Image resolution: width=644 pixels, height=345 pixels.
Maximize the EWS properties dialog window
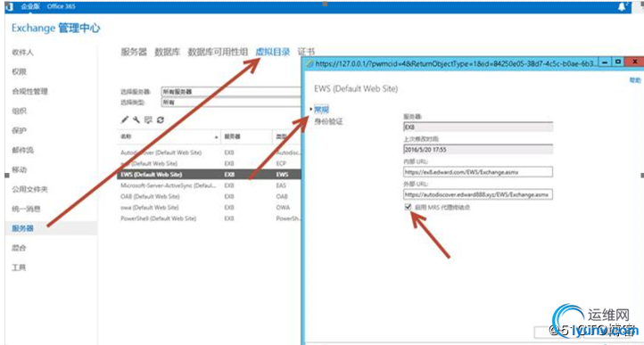617,62
